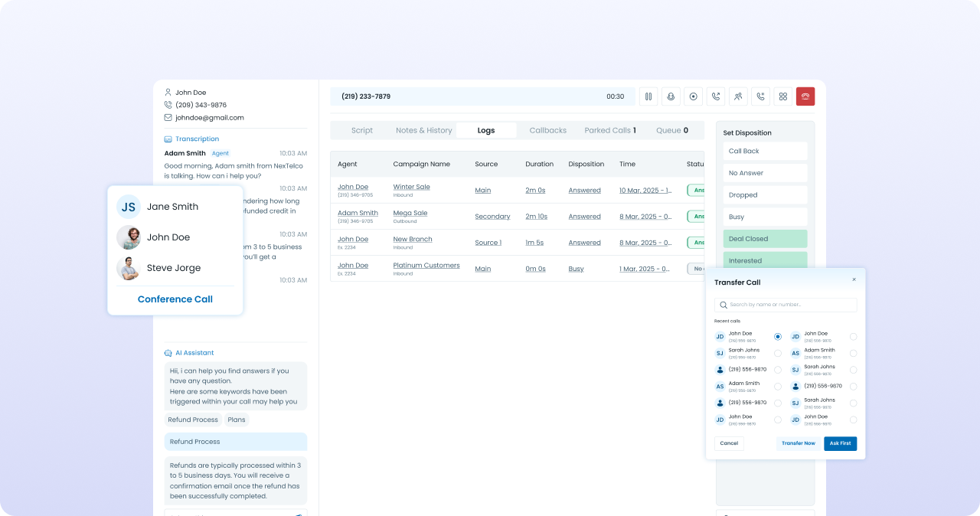
Task: Open the Callbacks tab
Action: (x=547, y=131)
